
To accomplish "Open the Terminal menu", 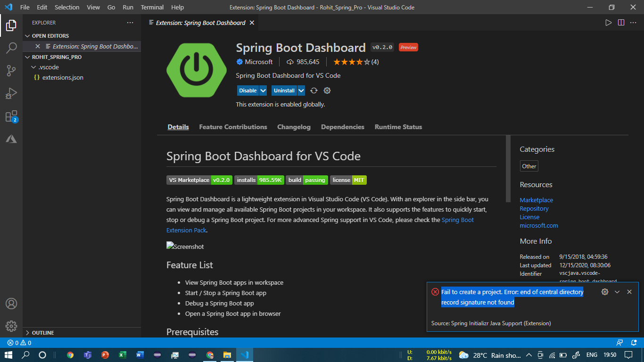I will pos(152,7).
